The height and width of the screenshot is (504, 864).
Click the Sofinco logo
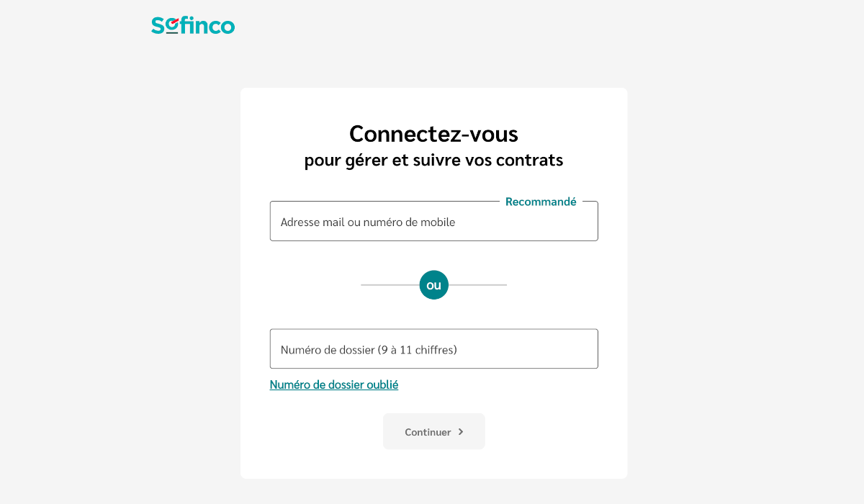(193, 26)
